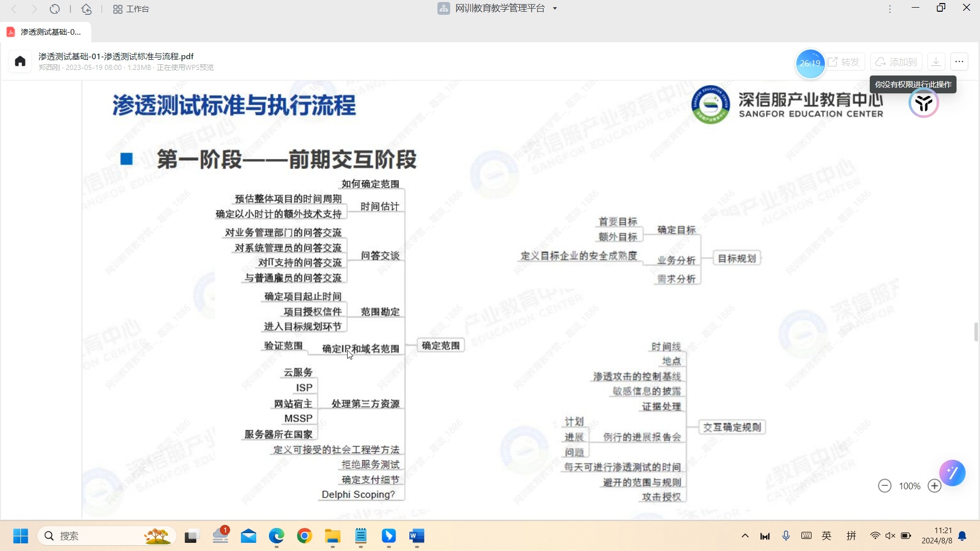980x551 pixels.
Task: Toggle the microphone in the system tray
Action: pos(786,536)
